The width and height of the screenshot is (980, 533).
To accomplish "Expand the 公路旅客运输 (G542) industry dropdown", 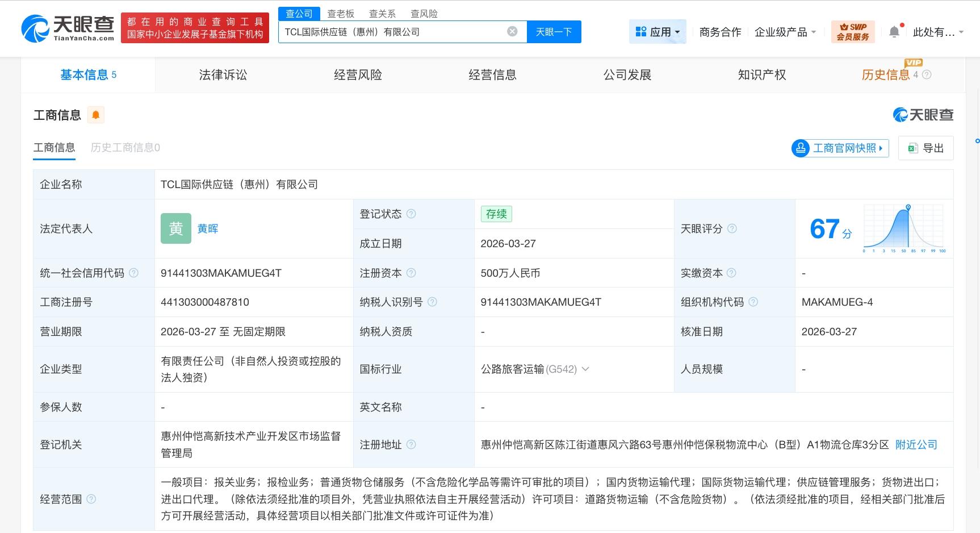I will [x=585, y=369].
